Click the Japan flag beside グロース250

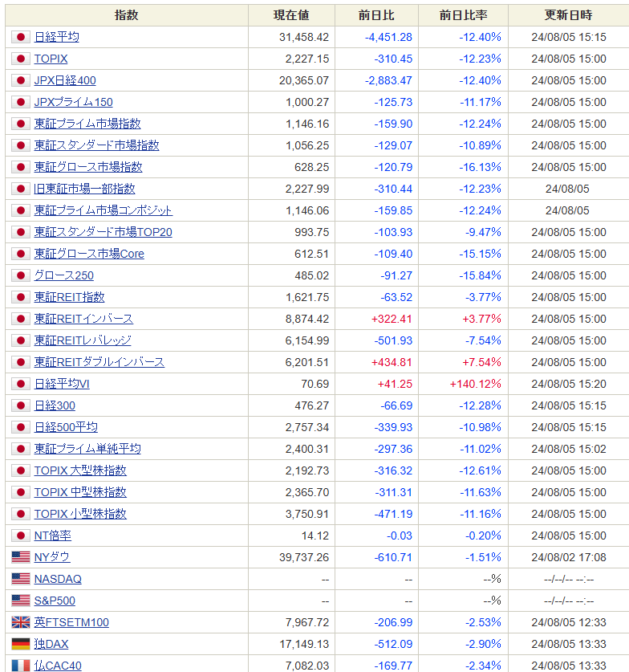tap(21, 275)
